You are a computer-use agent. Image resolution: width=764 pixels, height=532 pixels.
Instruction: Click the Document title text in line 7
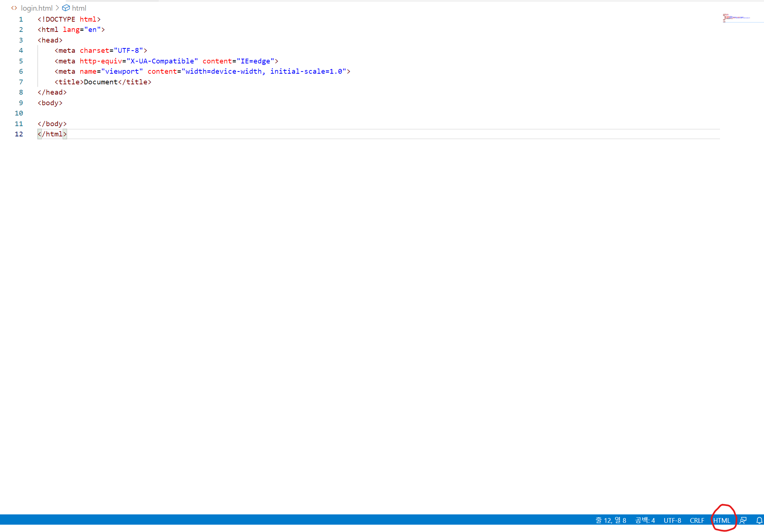100,82
